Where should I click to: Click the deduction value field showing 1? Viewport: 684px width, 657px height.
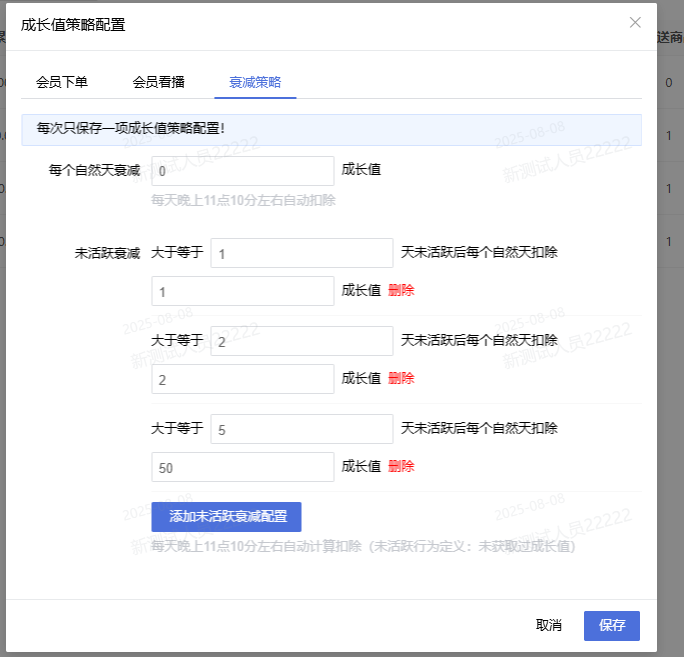pos(242,291)
